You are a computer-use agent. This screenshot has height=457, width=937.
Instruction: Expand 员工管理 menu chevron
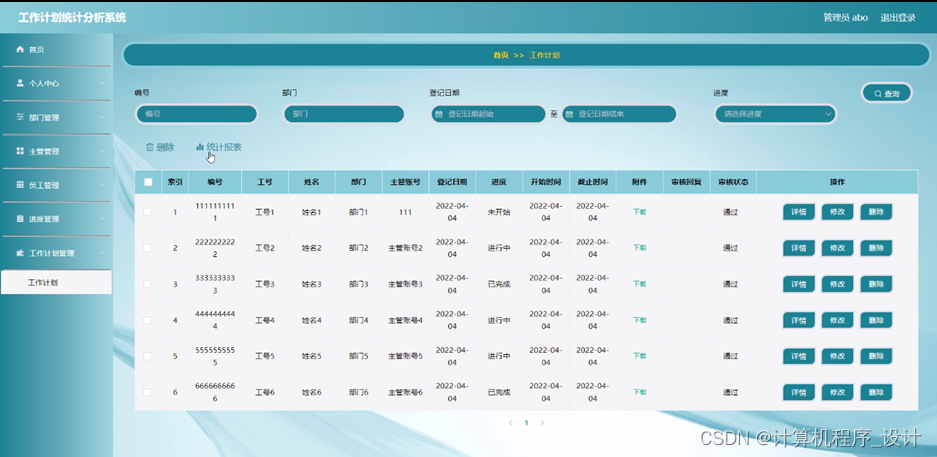pos(102,185)
